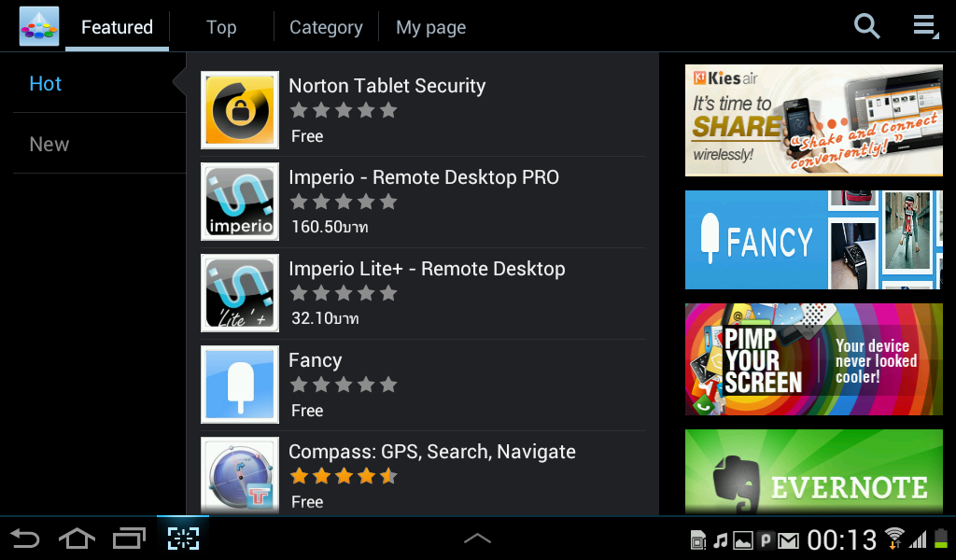Viewport: 956px width, 560px height.
Task: Expand the bottom panel chevron
Action: pos(477,538)
